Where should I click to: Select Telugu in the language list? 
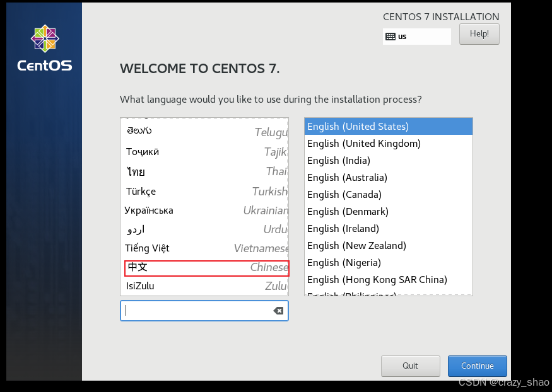tap(204, 132)
